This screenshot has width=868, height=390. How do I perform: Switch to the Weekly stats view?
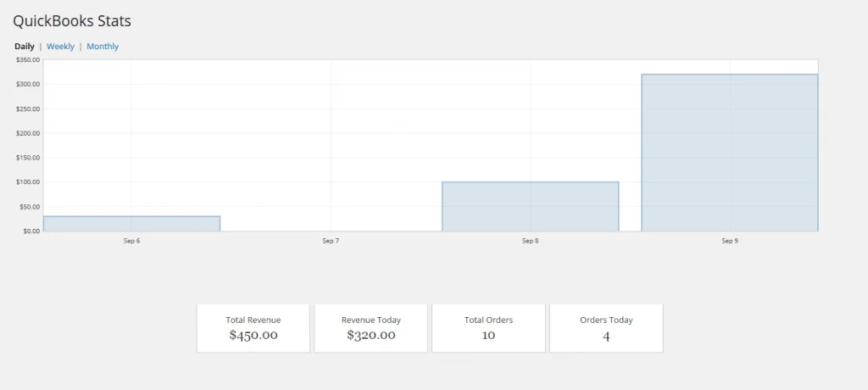[x=60, y=47]
